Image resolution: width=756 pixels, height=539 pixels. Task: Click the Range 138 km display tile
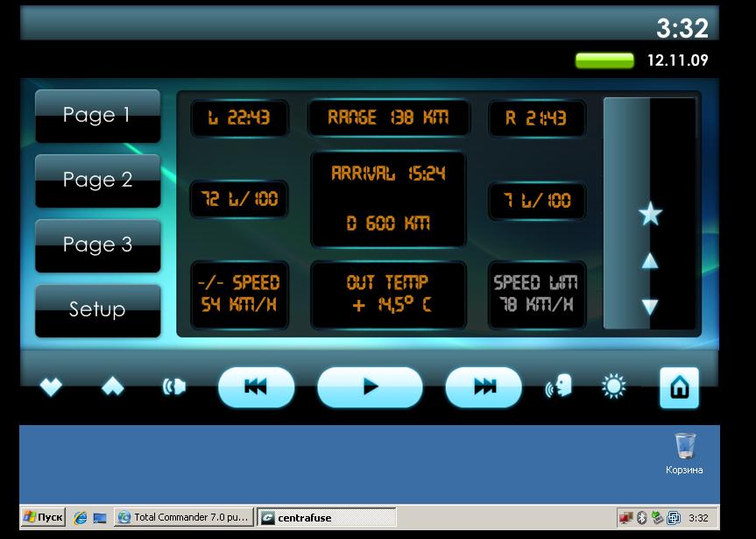tap(388, 117)
